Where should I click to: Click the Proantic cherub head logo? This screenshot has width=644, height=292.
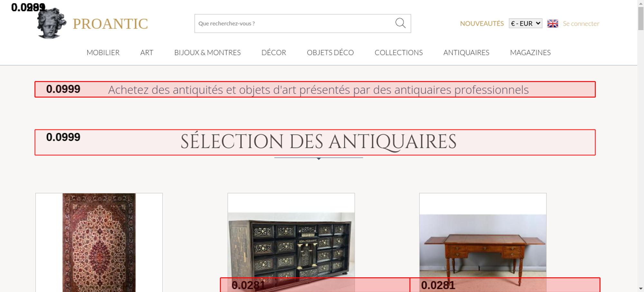tap(52, 23)
